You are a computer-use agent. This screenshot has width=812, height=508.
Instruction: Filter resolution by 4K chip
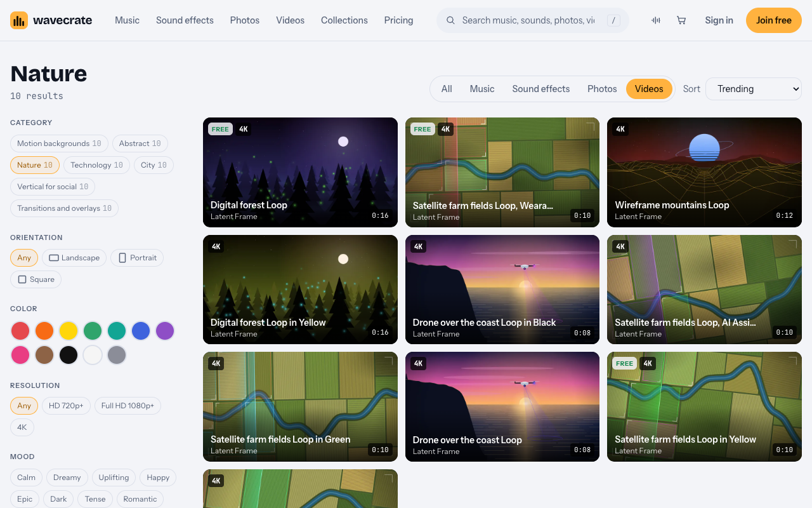22,427
